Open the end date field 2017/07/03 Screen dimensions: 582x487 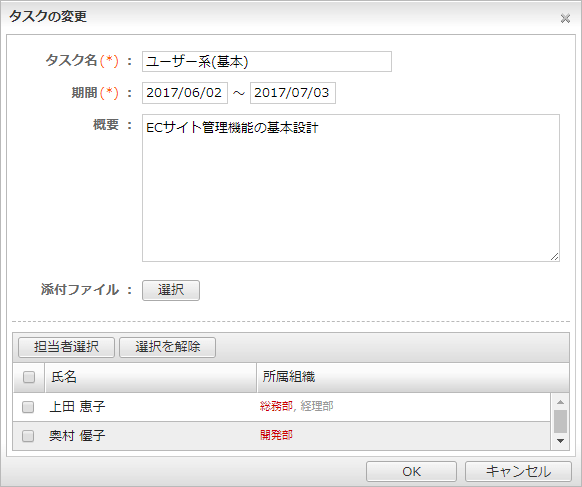(293, 93)
